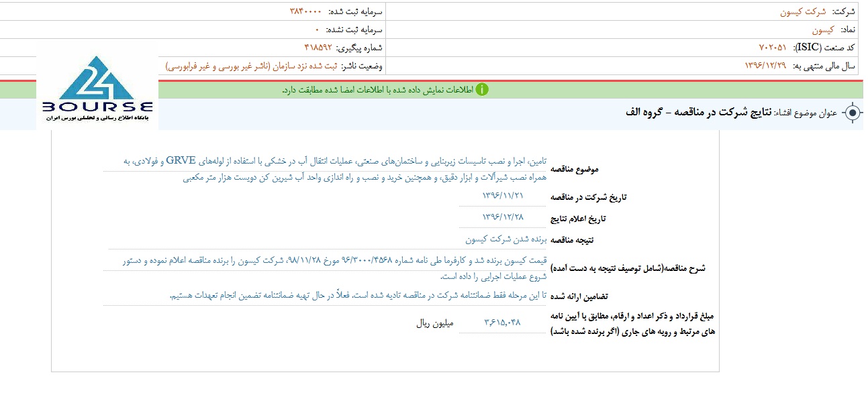Click label 'سال مالی منتهی به'

coord(824,66)
